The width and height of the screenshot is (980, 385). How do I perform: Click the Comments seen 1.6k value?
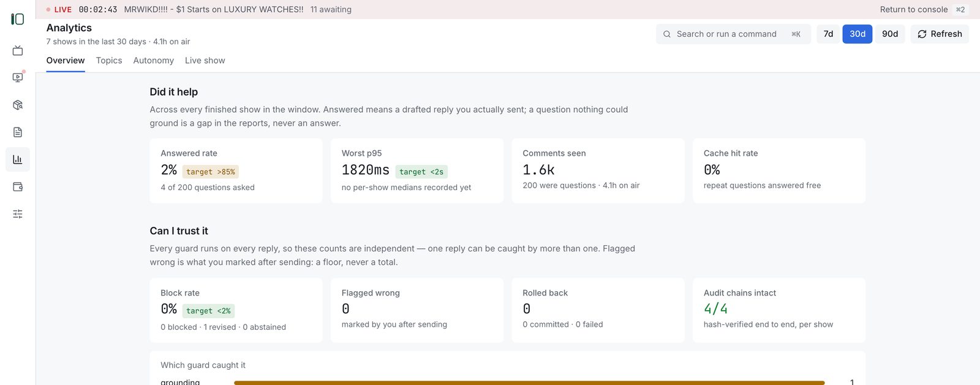pyautogui.click(x=539, y=170)
